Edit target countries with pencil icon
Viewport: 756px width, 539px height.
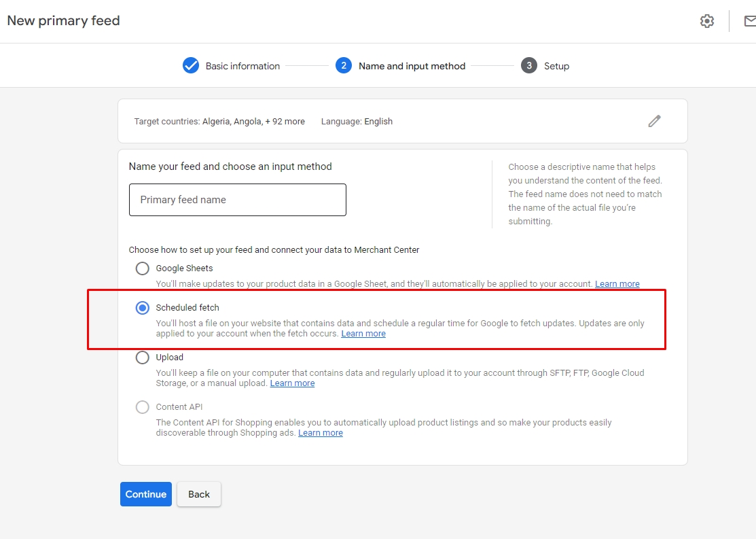coord(654,121)
